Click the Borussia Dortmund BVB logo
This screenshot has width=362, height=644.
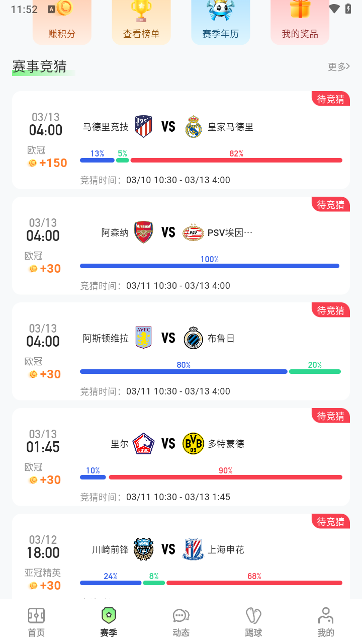pos(194,444)
